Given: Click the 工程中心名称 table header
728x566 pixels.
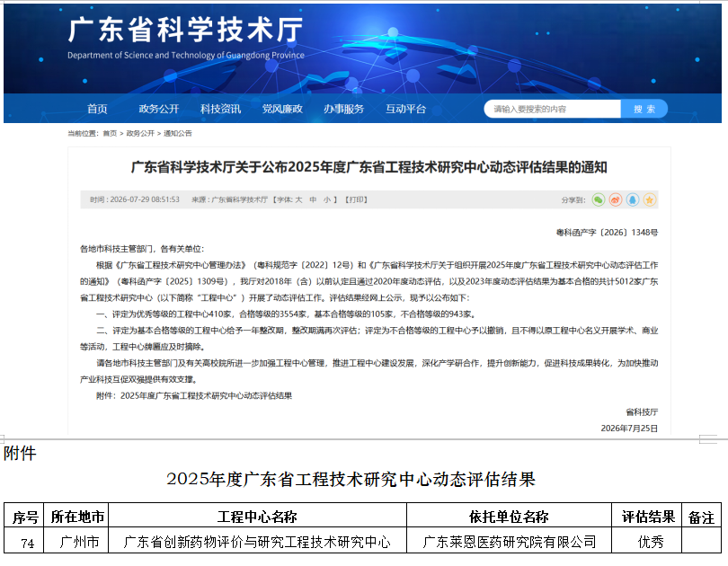Looking at the screenshot, I should [257, 517].
